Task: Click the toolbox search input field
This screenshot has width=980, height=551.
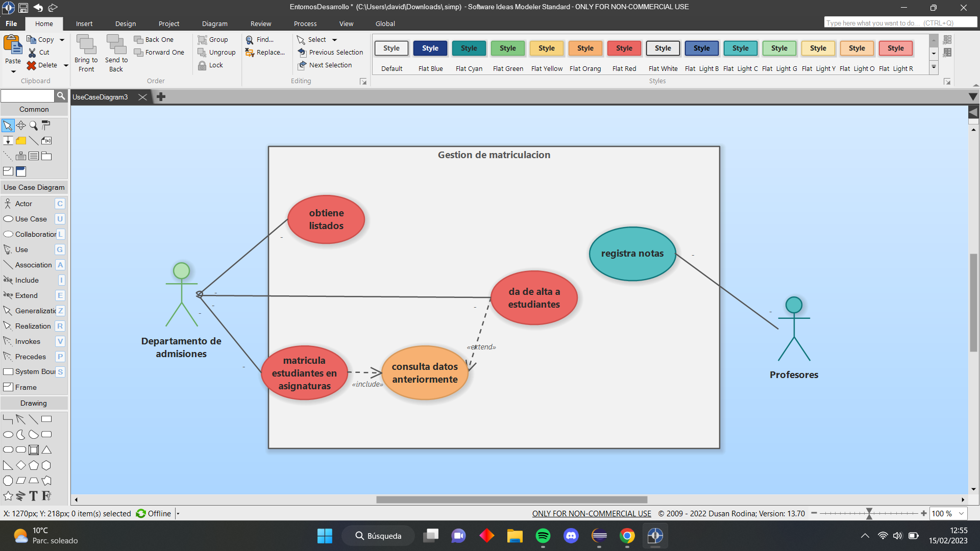Action: 28,96
